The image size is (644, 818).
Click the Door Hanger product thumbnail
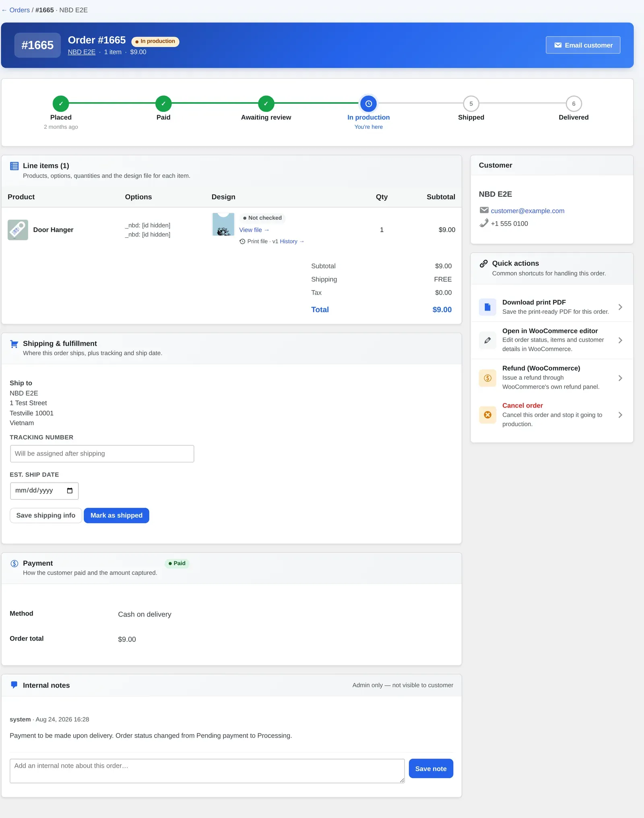tap(18, 230)
